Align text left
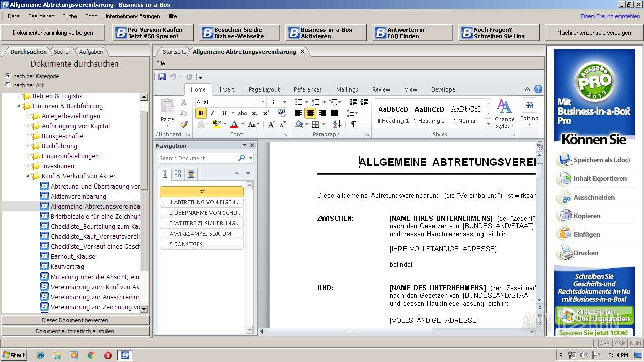 (299, 113)
